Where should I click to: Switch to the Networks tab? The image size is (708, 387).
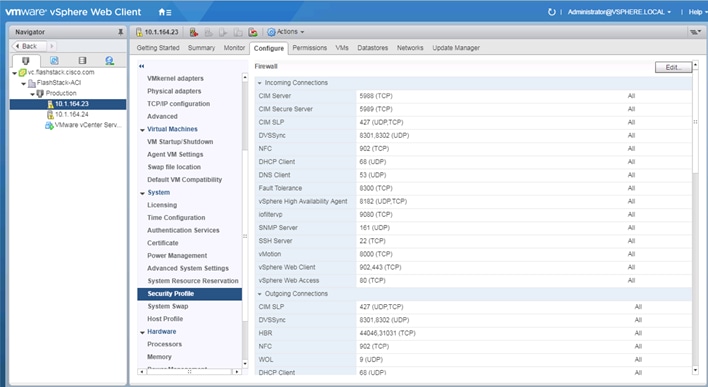tap(410, 48)
